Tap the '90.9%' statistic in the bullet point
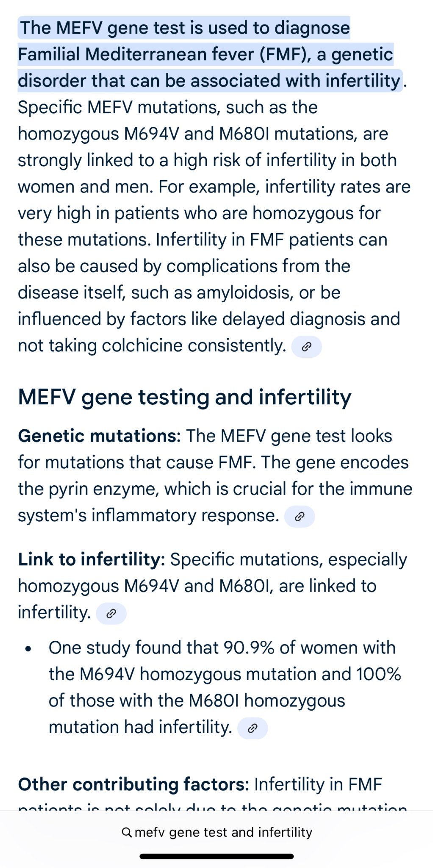This screenshot has height=868, width=433. 249,648
